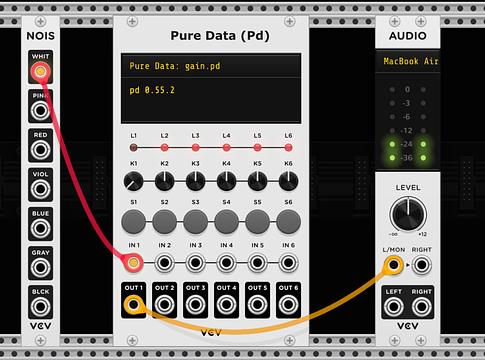
Task: Click the L6 light indicator
Action: [x=288, y=147]
